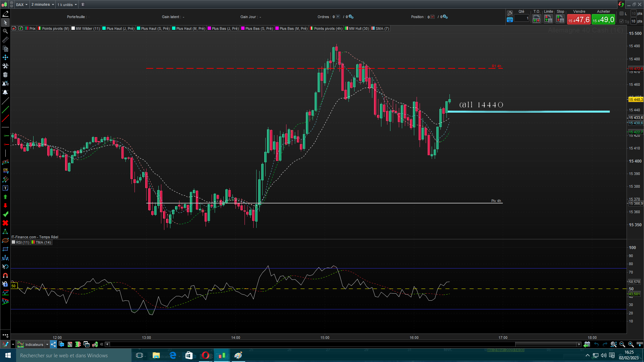Click the Stop order icon
Image resolution: width=644 pixels, height=362 pixels.
(x=560, y=19)
